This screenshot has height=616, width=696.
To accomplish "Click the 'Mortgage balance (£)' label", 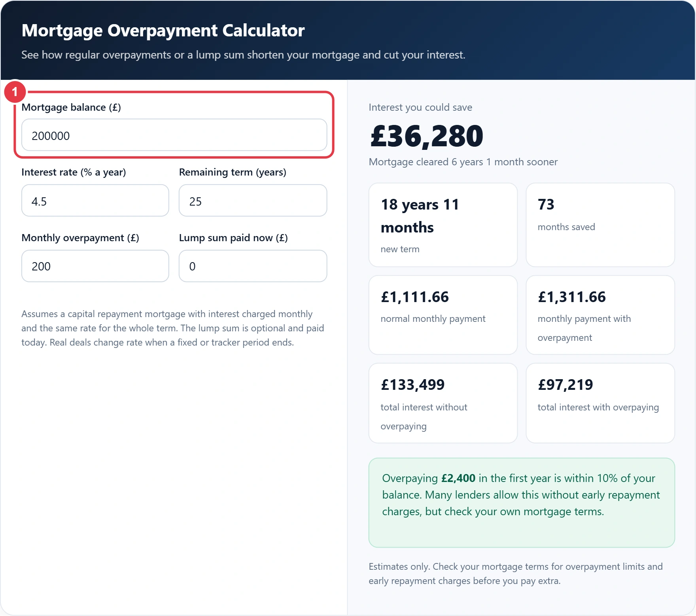I will point(71,107).
